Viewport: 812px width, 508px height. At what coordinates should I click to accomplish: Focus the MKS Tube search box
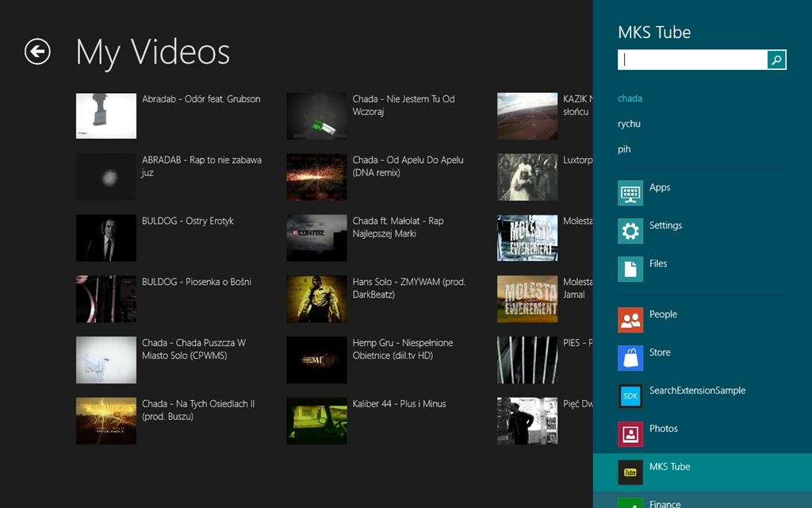[x=692, y=60]
